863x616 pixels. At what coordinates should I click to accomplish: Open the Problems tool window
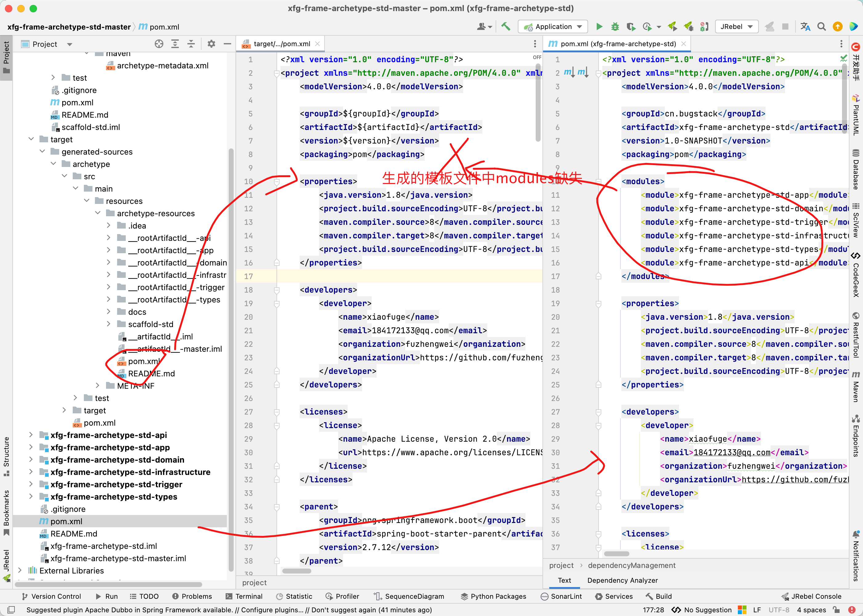[192, 596]
